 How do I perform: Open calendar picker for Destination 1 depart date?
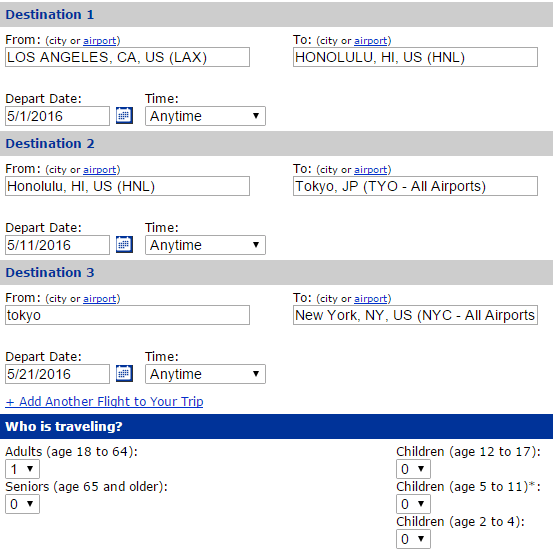point(124,115)
